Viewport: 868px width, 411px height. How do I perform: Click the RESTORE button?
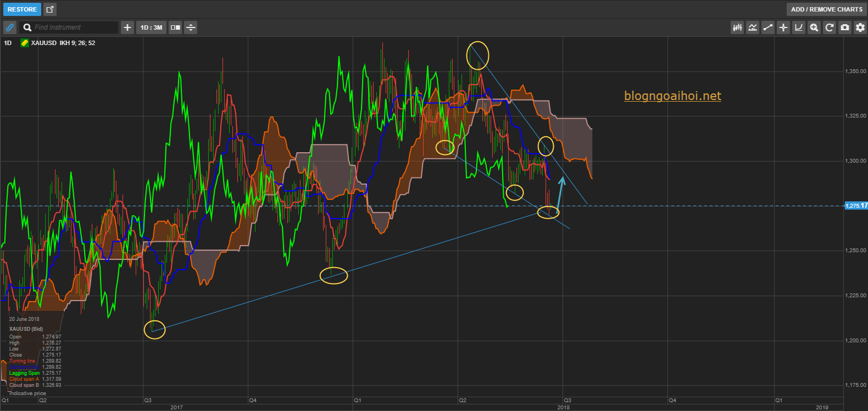coord(22,9)
